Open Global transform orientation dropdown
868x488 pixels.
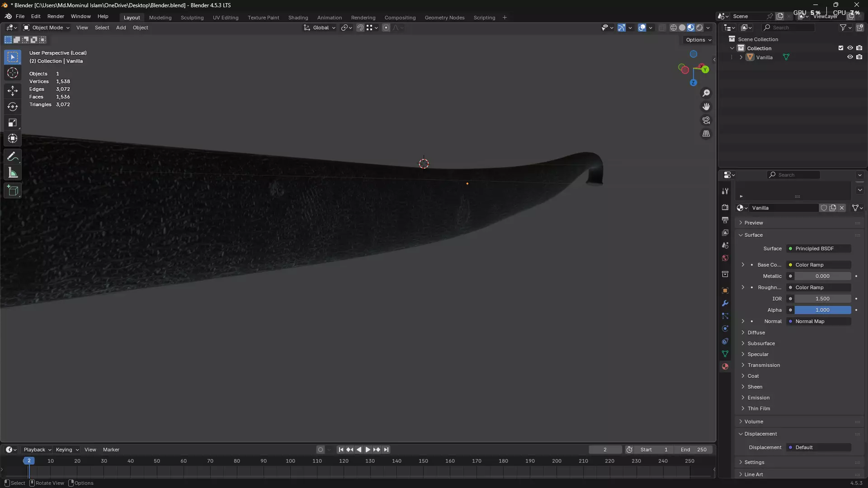tap(320, 28)
